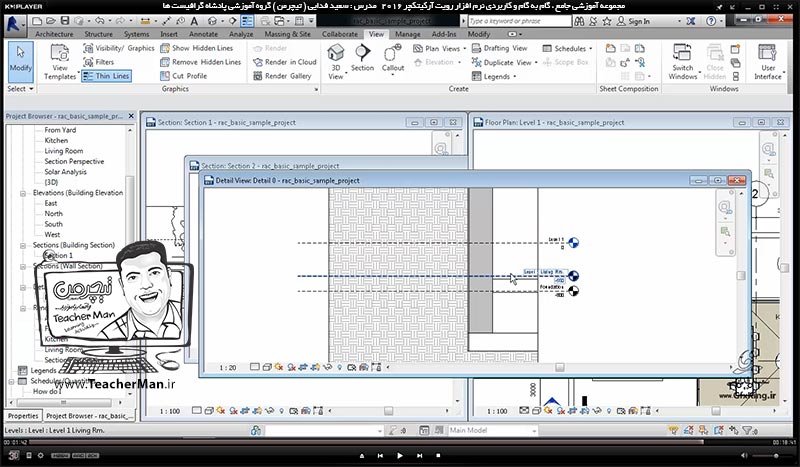Click Switch Windows
Screen dimensions: 800x467
(x=683, y=62)
